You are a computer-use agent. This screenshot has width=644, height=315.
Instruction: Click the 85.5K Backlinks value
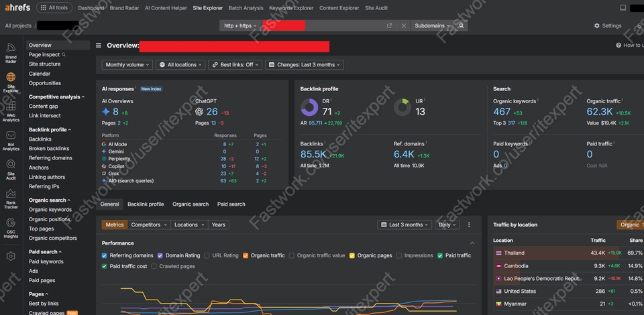click(x=313, y=154)
